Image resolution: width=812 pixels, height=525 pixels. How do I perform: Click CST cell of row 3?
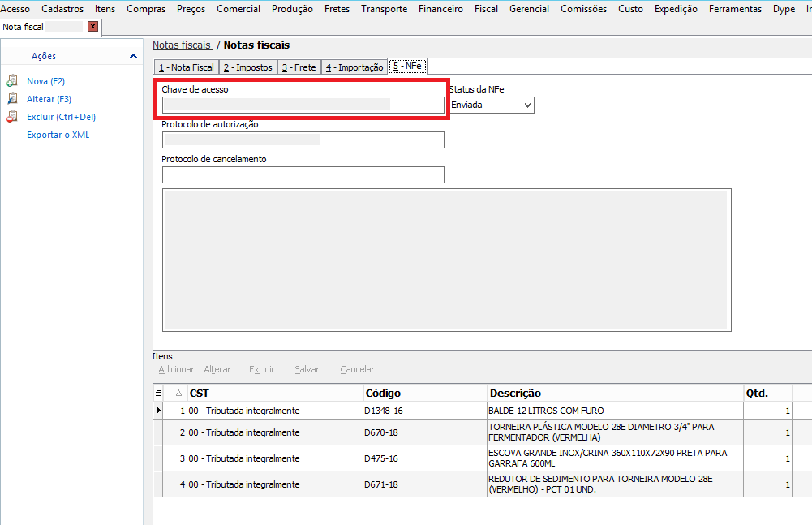275,458
